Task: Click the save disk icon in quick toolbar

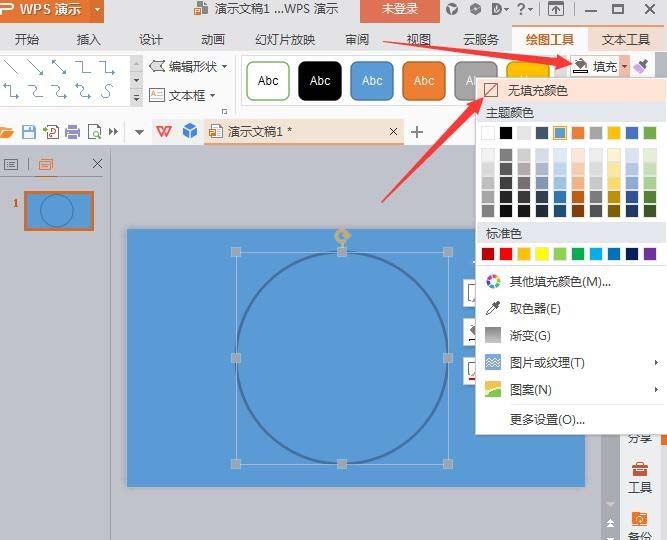Action: (29, 132)
